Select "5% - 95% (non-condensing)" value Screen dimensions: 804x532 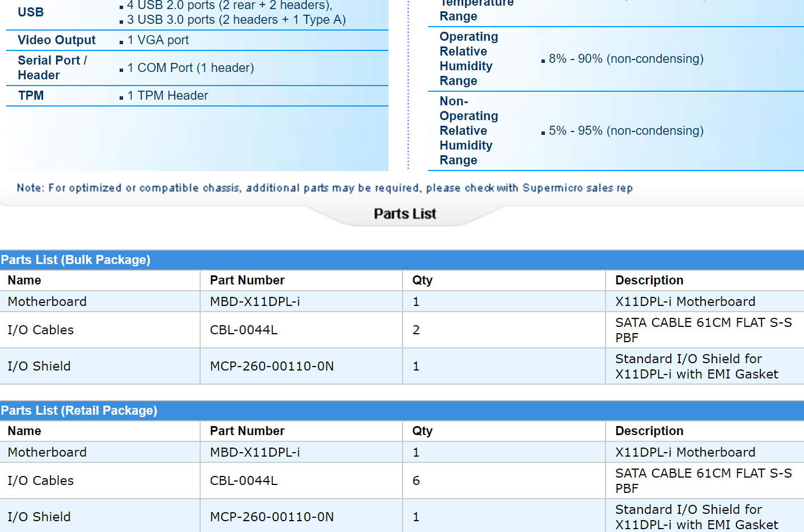626,131
